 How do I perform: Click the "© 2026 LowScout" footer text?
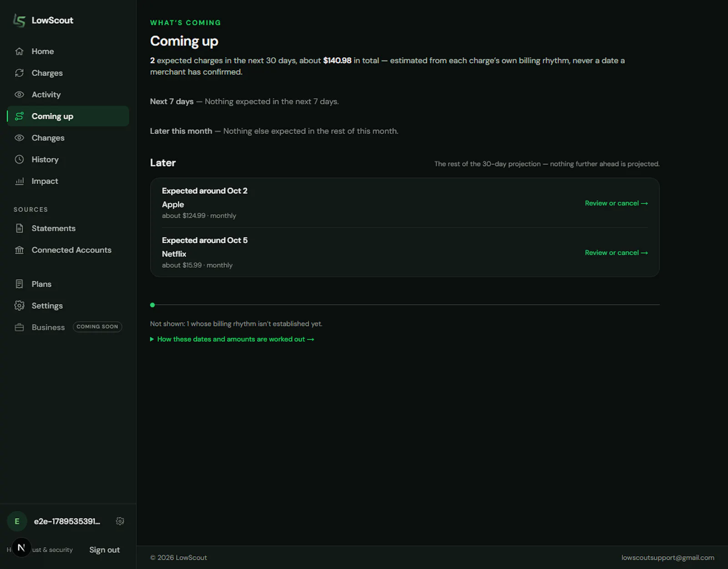(178, 558)
